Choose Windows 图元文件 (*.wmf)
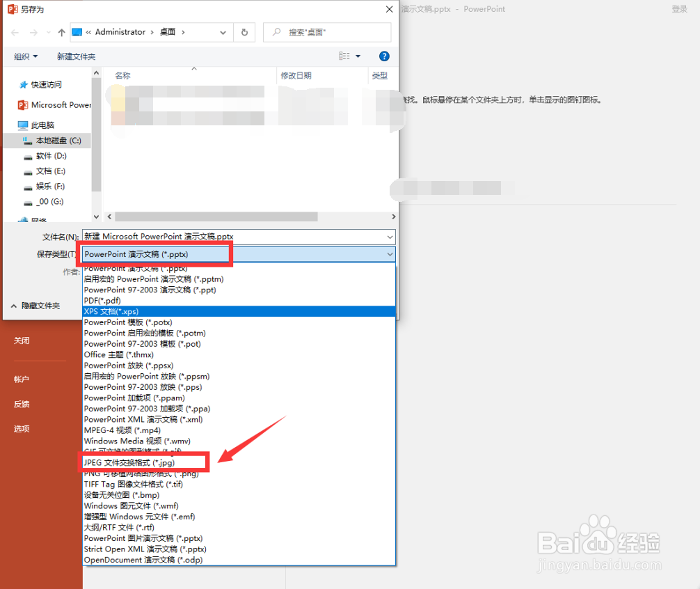 239,506
